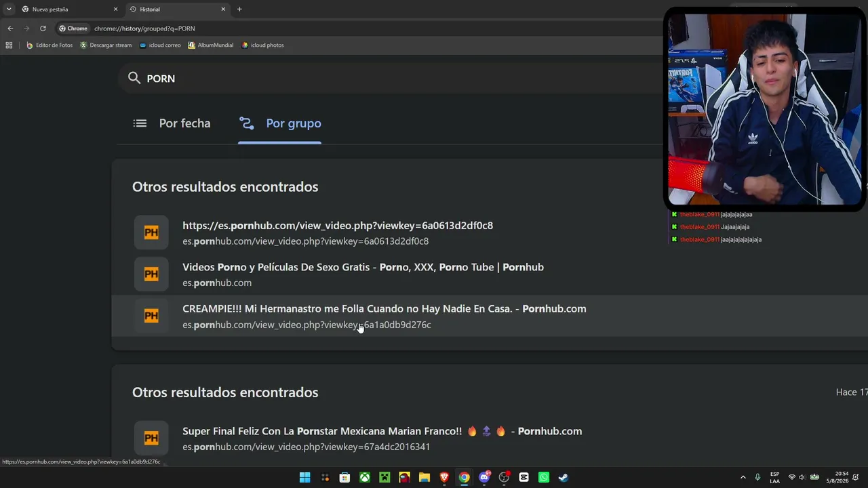Open the notifications bell icon

tap(856, 477)
